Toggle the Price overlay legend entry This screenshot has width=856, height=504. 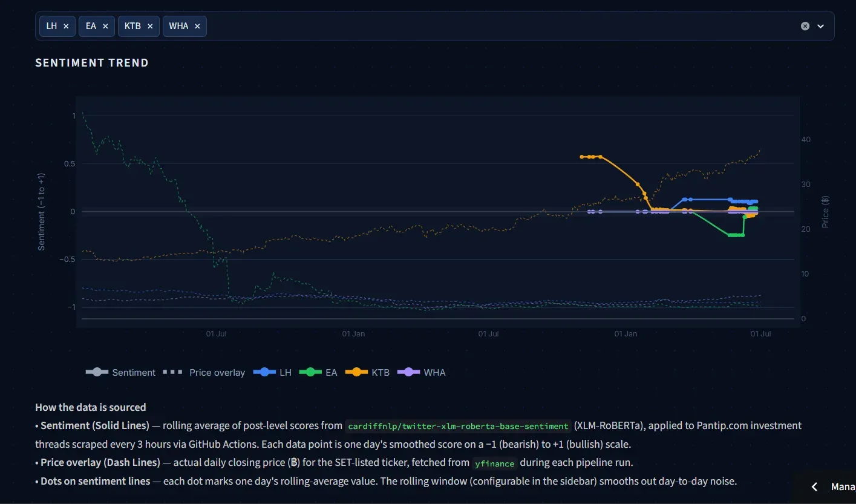(x=204, y=372)
